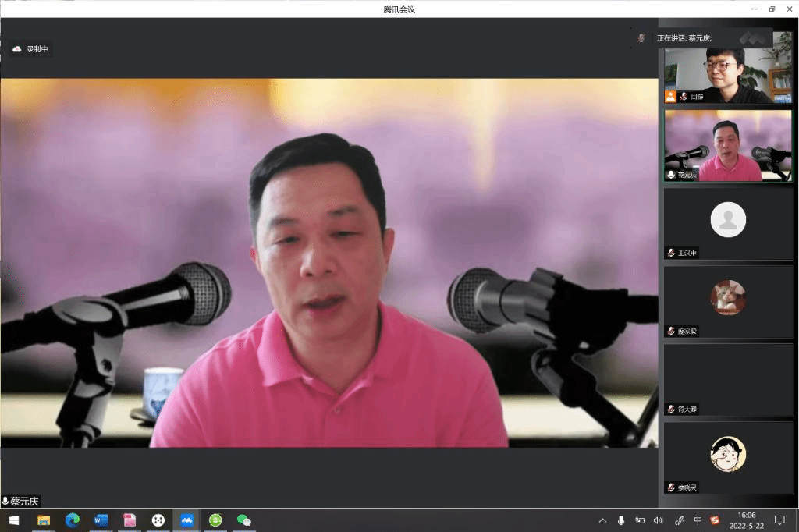This screenshot has width=799, height=532.
Task: Open Tencent Meeting from the taskbar
Action: 186,520
